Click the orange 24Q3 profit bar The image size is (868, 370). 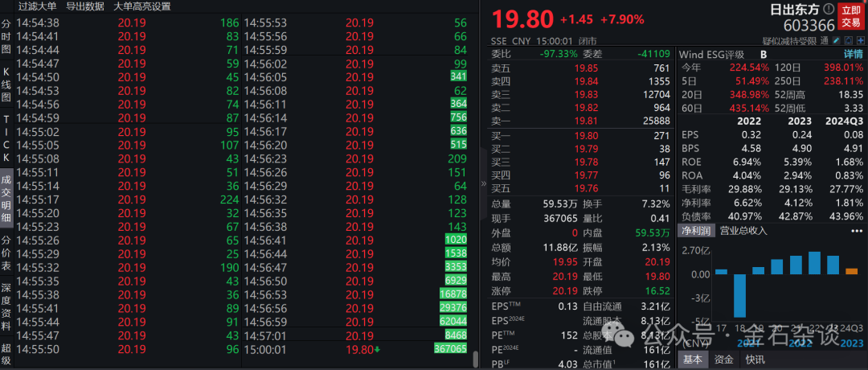pos(851,271)
